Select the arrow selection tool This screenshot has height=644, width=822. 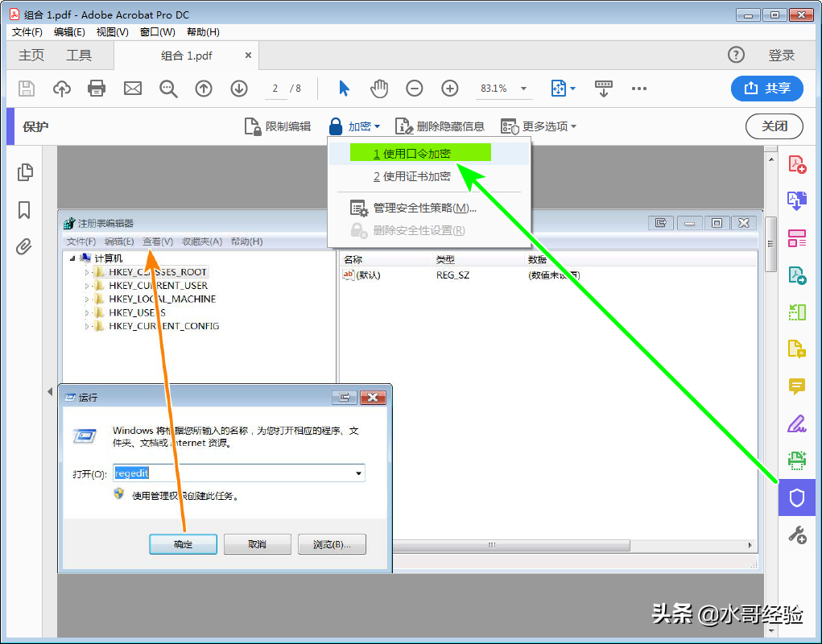[x=344, y=89]
